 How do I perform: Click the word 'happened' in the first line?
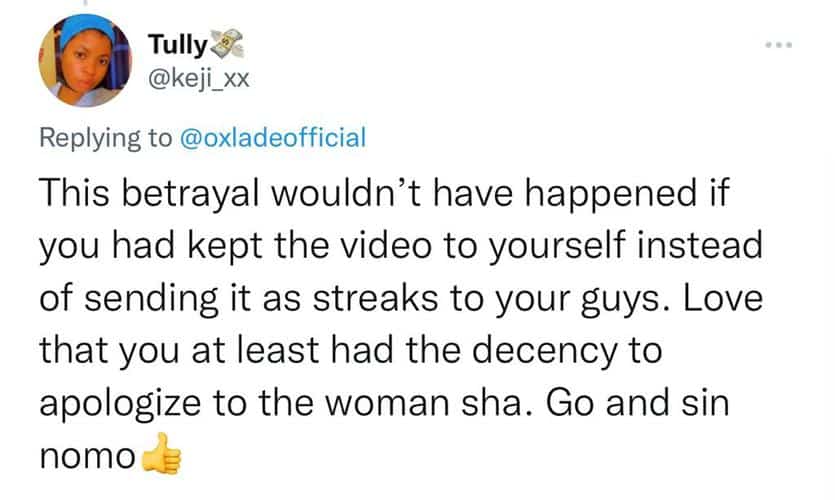click(x=611, y=194)
